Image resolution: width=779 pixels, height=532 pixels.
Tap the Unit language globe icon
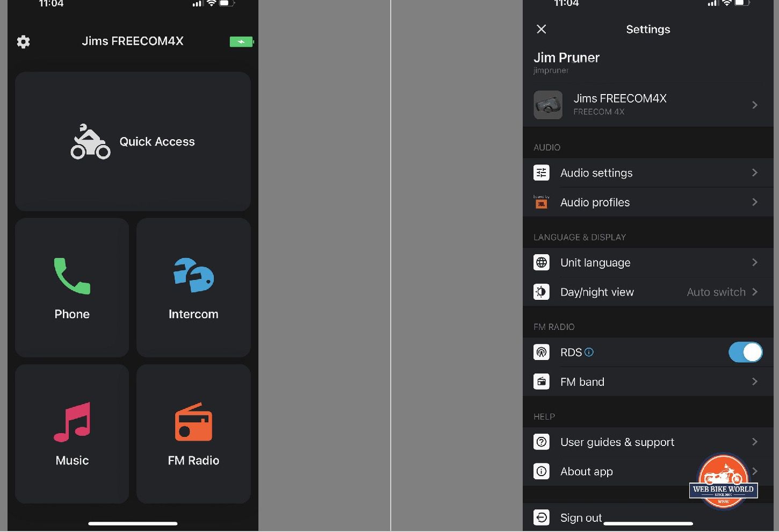(542, 262)
